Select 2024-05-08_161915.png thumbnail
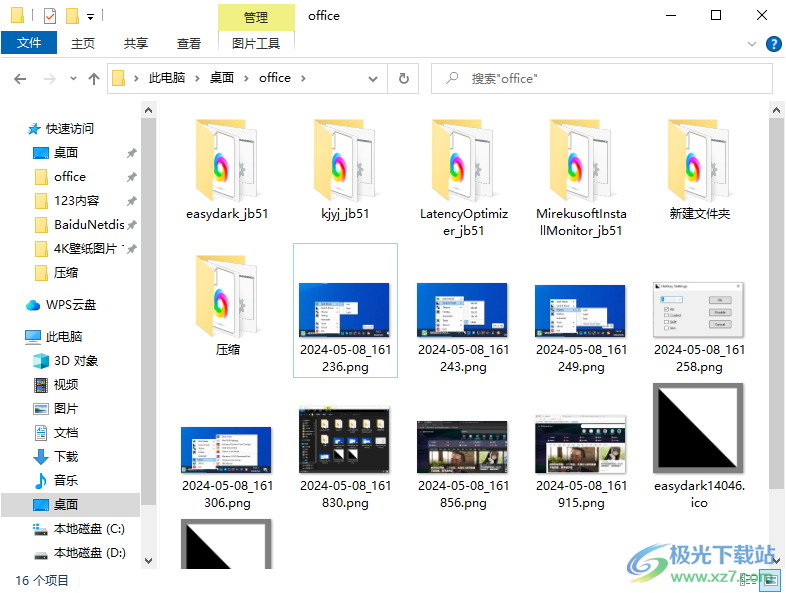Screen dimensions: 786x593 580,444
